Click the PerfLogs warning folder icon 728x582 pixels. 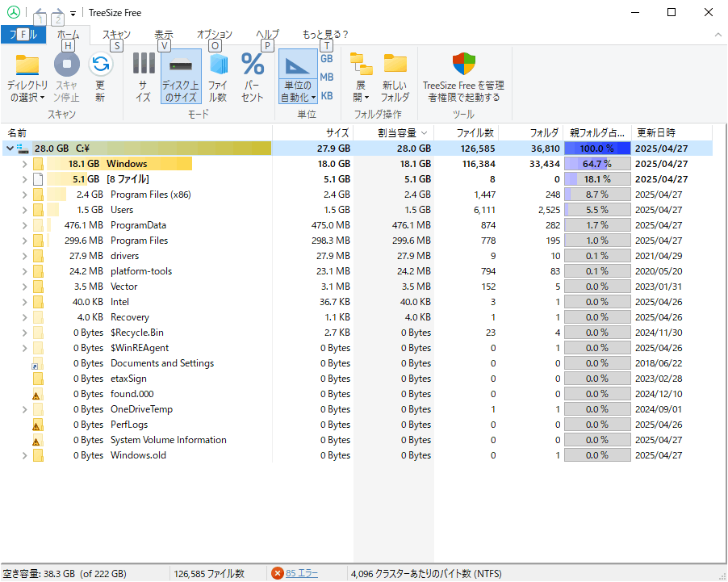37,425
